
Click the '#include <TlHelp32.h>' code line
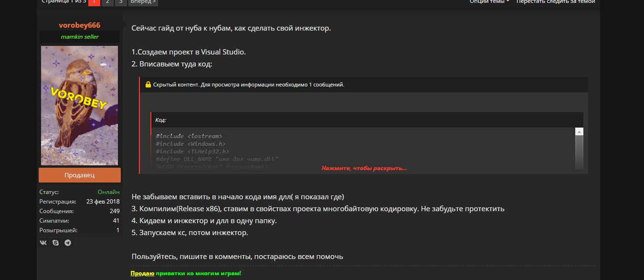192,151
